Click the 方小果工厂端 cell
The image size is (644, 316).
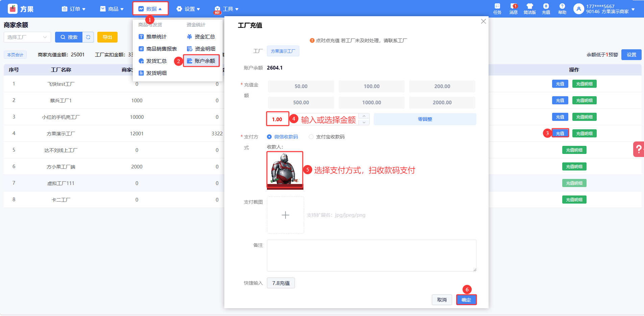(x=61, y=166)
